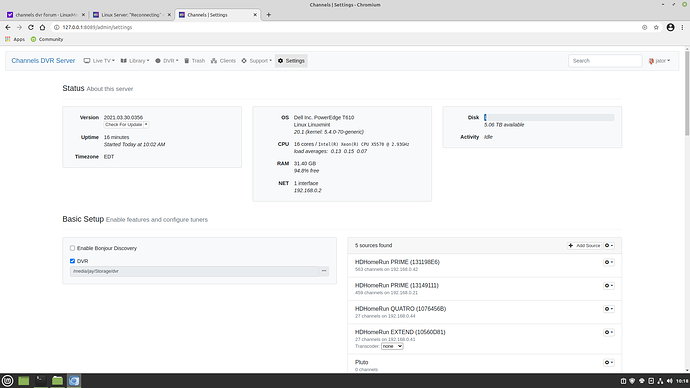Open gear menu for HDHomeRun PRIME (131198E6)
This screenshot has width=690, height=388.
point(609,262)
